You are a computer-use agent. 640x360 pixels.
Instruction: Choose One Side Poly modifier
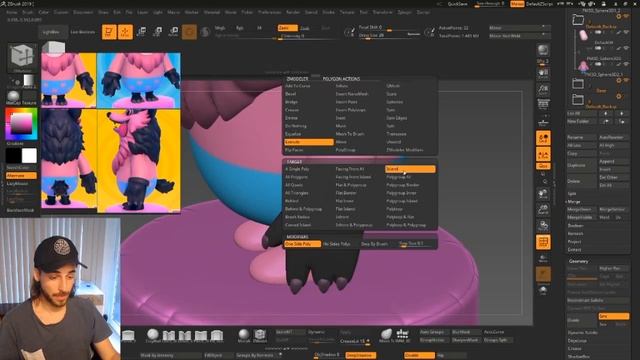302,244
